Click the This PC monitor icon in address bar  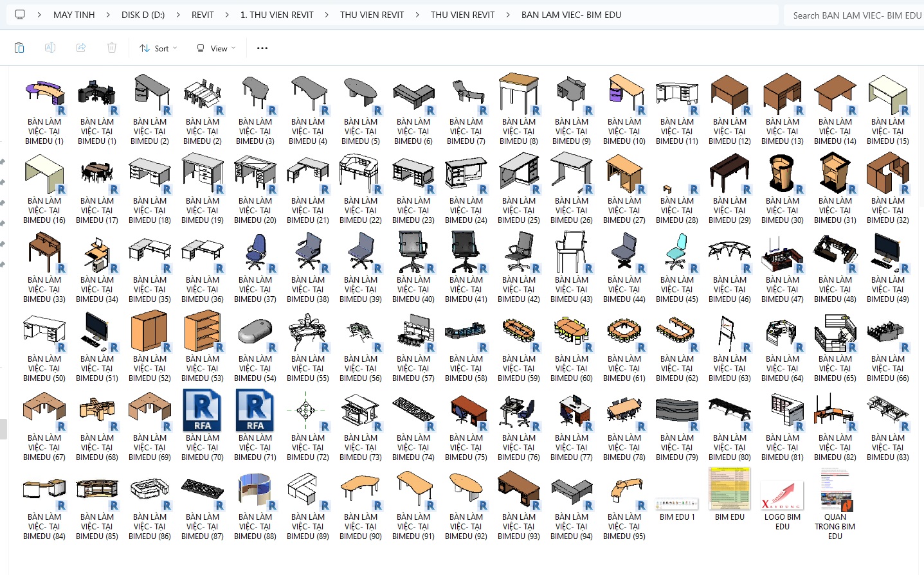(x=20, y=15)
